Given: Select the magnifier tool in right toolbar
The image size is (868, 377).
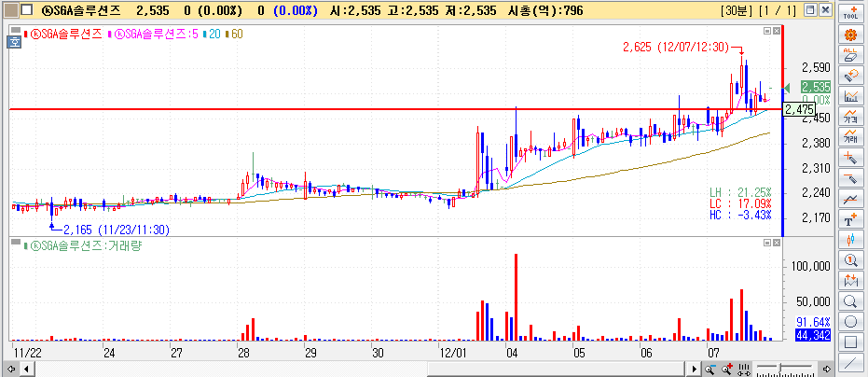Looking at the screenshot, I should tap(849, 301).
